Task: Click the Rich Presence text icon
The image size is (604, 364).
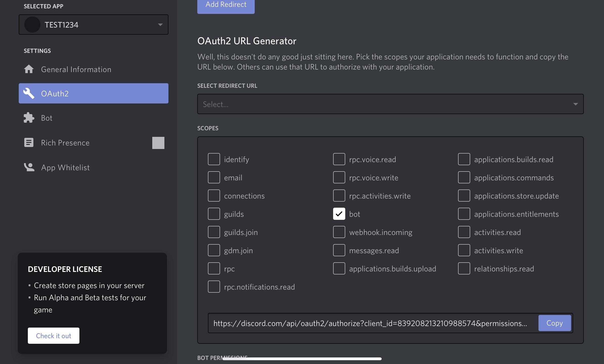Action: [x=29, y=142]
